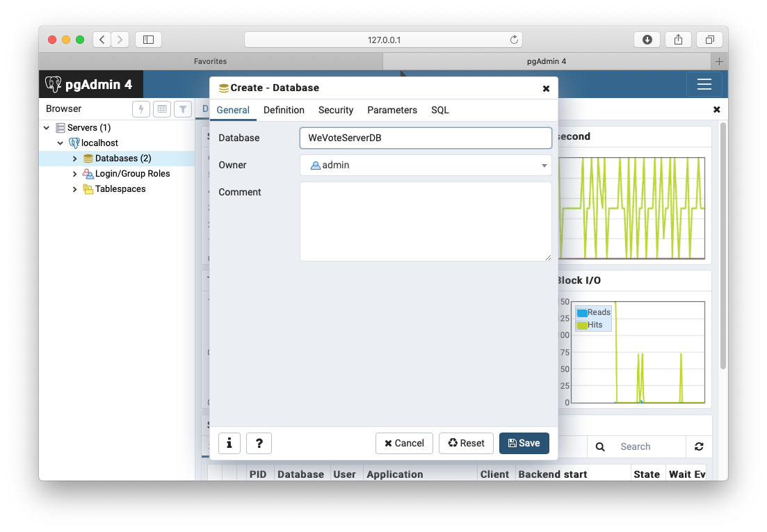Viewport: 767px width, 532px height.
Task: Select the Tablespaces tree label
Action: pyautogui.click(x=120, y=188)
